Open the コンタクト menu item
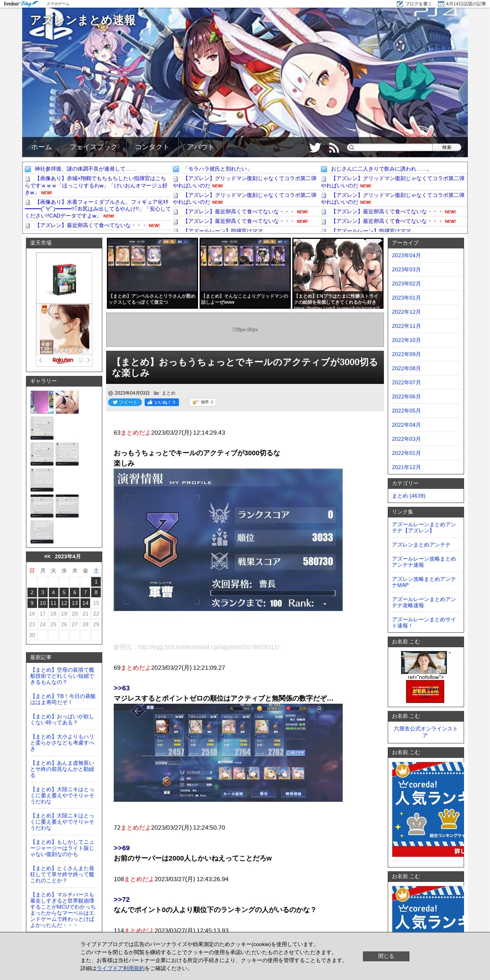This screenshot has height=980, width=490. pyautogui.click(x=152, y=147)
